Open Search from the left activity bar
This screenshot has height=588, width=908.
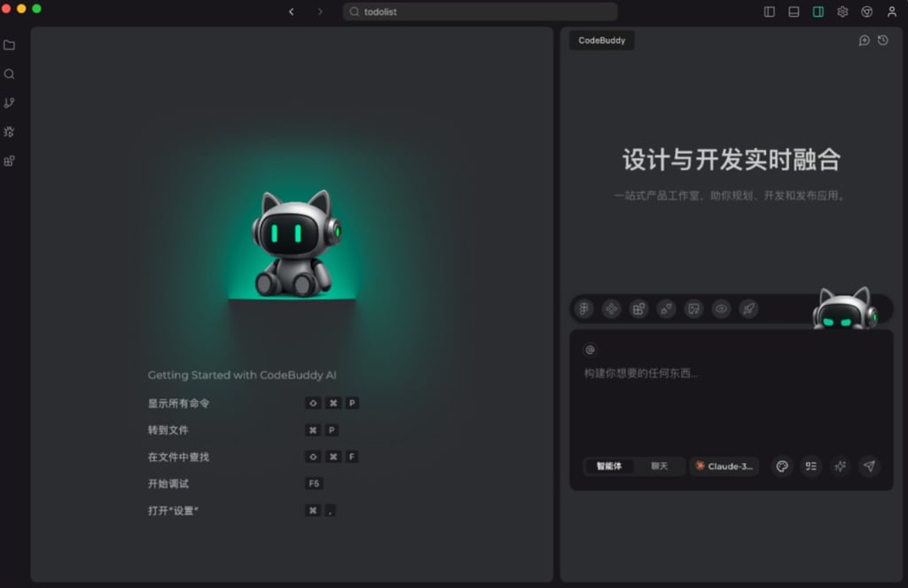[x=9, y=74]
